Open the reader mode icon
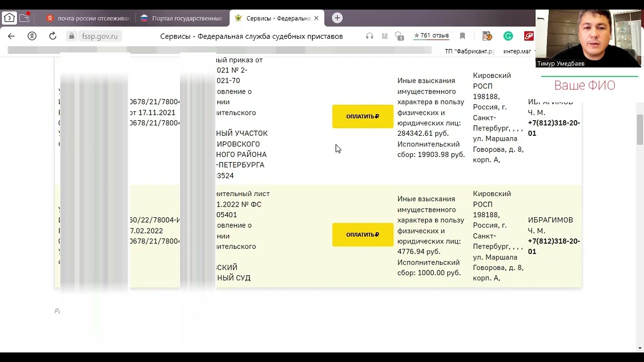 pyautogui.click(x=384, y=36)
